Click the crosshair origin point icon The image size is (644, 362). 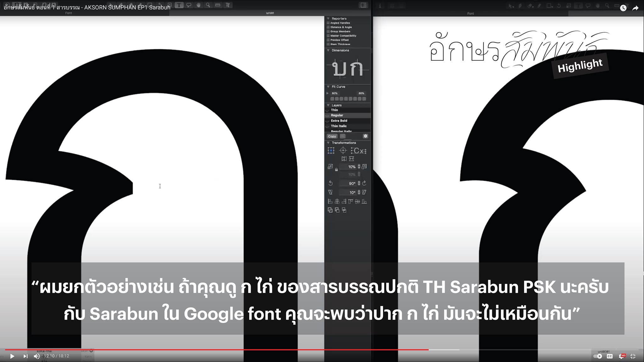[343, 151]
